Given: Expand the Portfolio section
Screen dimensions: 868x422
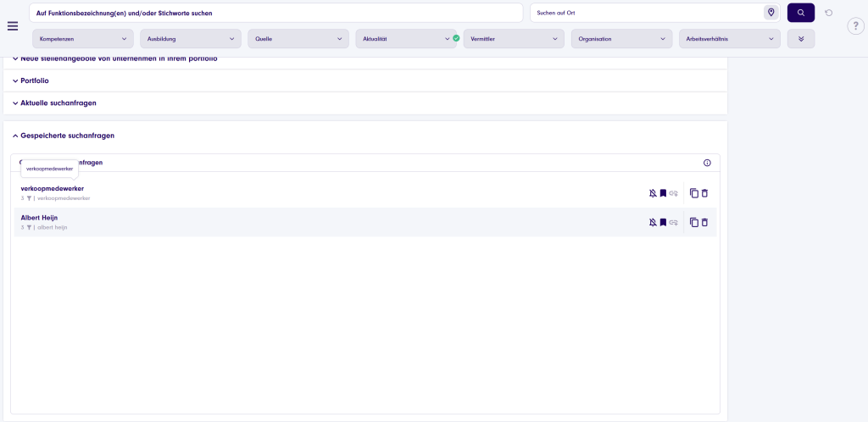Looking at the screenshot, I should tap(34, 81).
